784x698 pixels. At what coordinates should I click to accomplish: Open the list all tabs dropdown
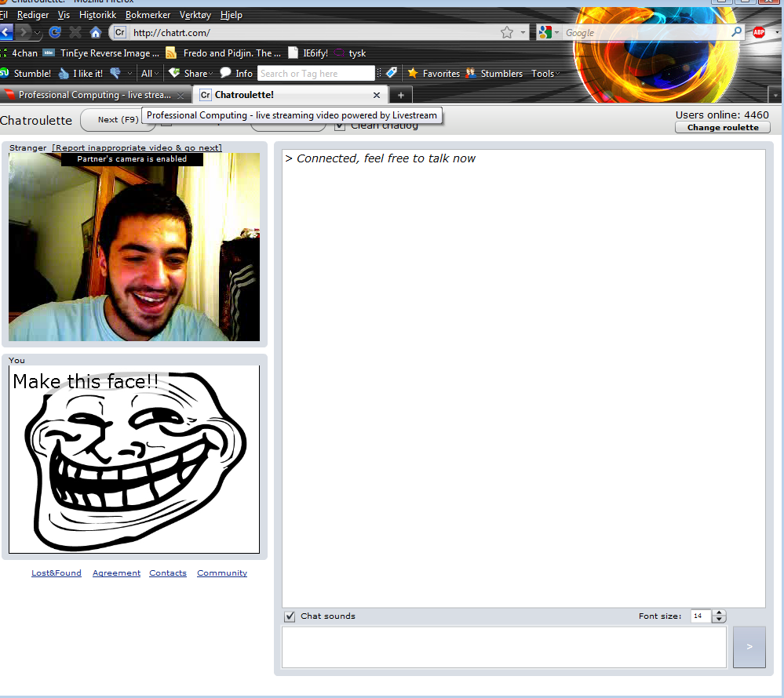coord(775,94)
